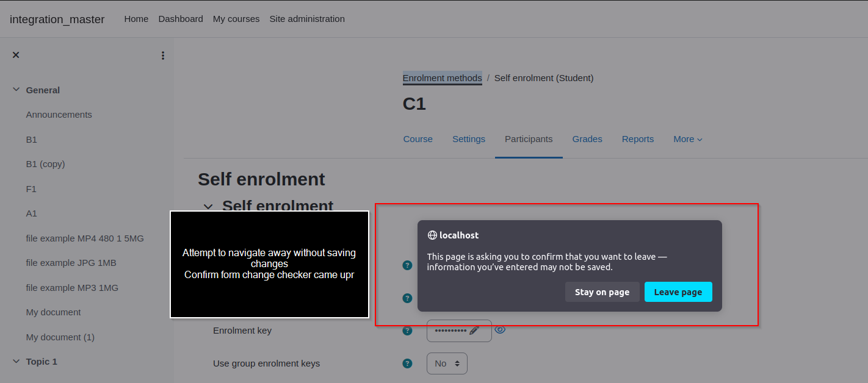Open A1 in course index
The image size is (868, 383).
click(32, 213)
